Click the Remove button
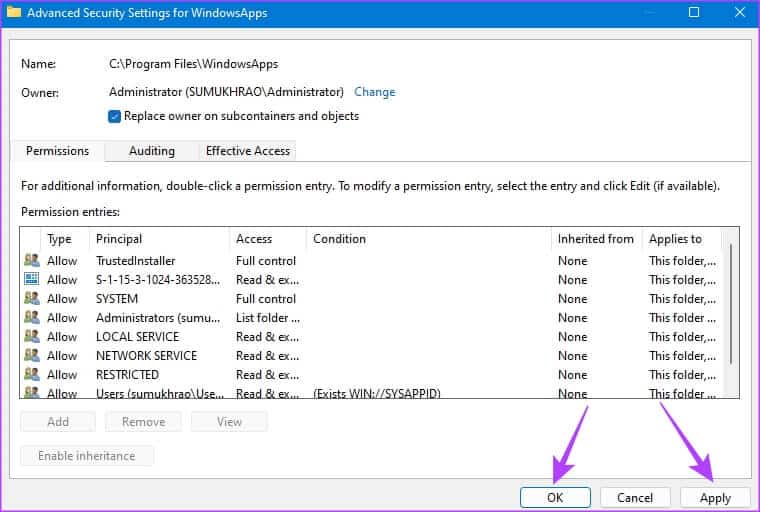 click(x=143, y=422)
